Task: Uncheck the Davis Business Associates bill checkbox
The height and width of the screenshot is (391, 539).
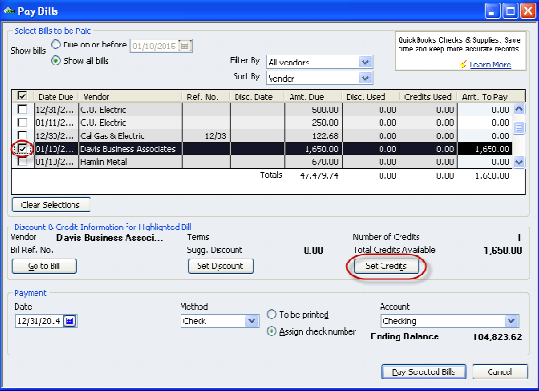Action: pyautogui.click(x=22, y=149)
